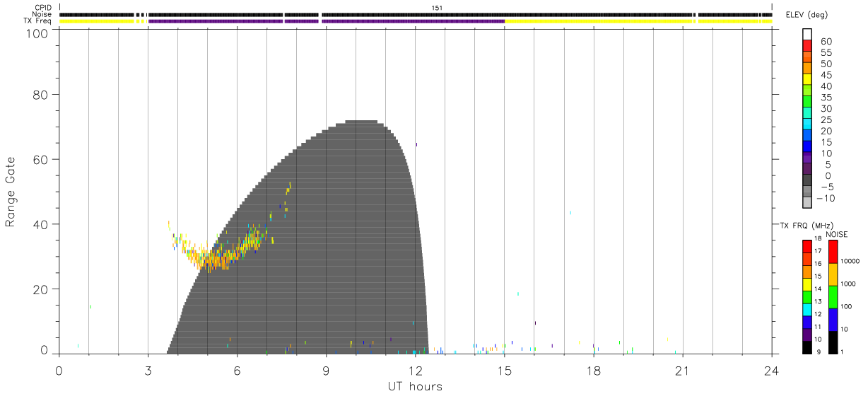Screen dimensions: 868x401
Task: Click the purple segment of TX Freq bar
Action: [x=327, y=21]
